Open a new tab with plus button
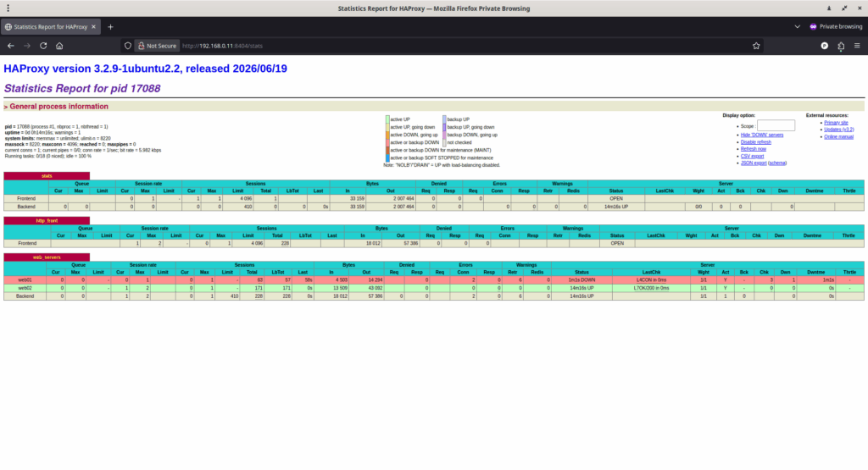 110,26
